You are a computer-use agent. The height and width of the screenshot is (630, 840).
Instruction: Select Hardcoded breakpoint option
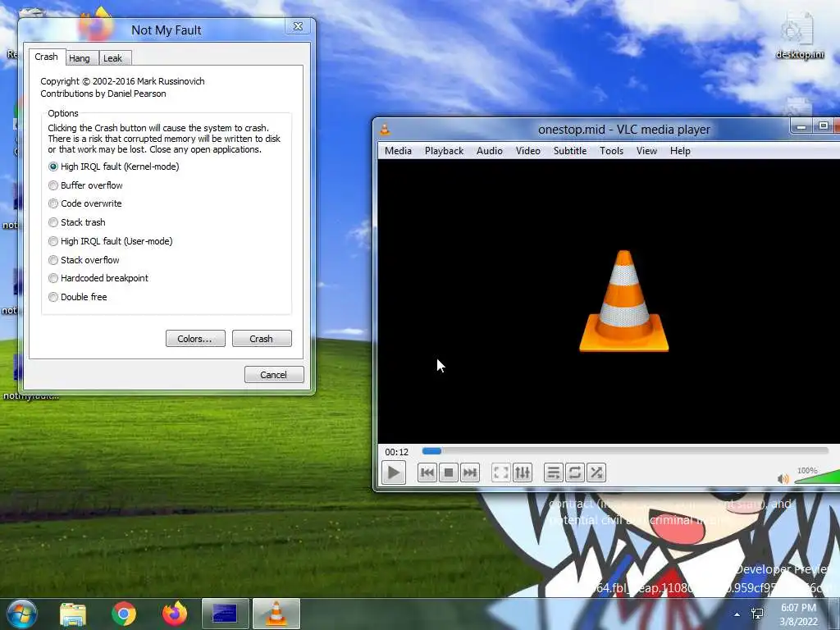(x=98, y=278)
